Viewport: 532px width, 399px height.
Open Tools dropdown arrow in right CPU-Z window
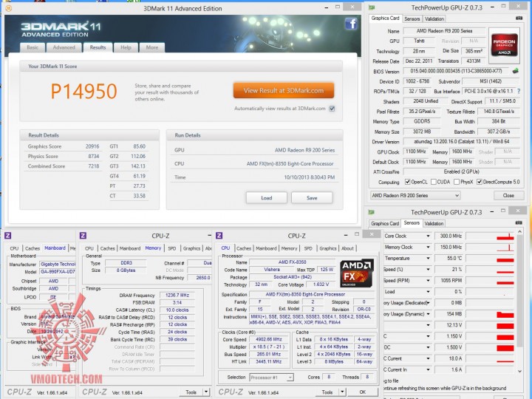click(342, 392)
